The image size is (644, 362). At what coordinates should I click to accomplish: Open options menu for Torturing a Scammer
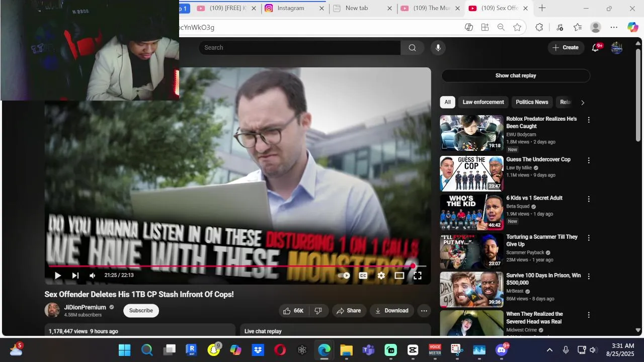589,238
